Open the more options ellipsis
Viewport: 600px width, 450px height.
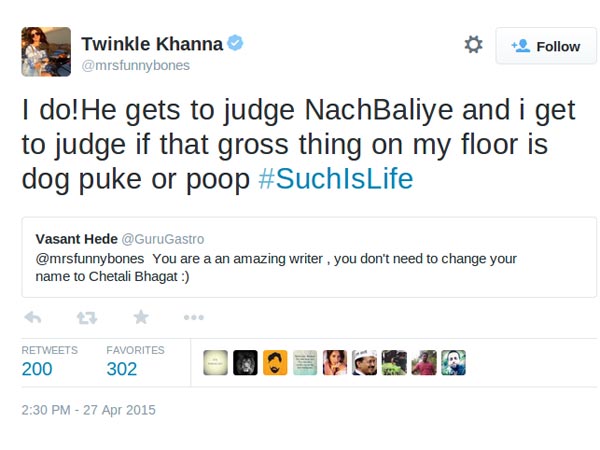(x=194, y=317)
